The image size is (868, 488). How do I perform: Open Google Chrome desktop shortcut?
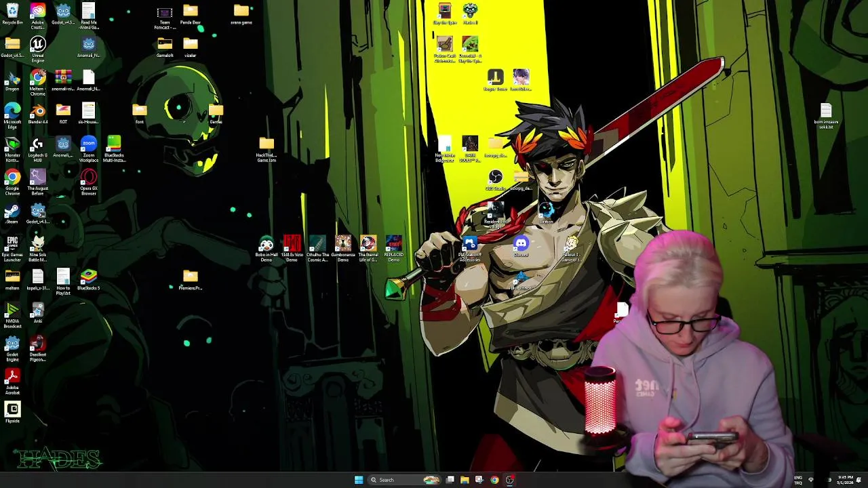click(12, 182)
